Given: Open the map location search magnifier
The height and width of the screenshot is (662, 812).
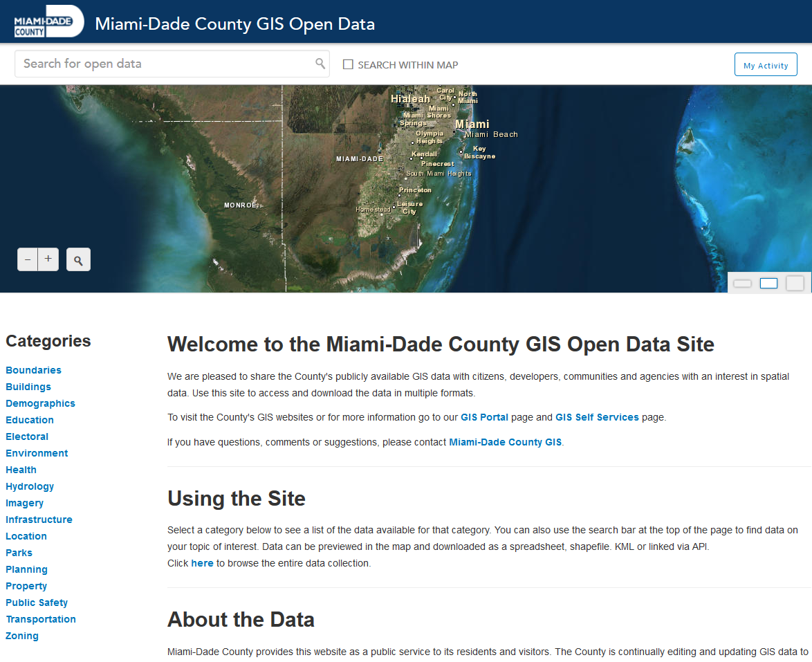Looking at the screenshot, I should pos(78,259).
